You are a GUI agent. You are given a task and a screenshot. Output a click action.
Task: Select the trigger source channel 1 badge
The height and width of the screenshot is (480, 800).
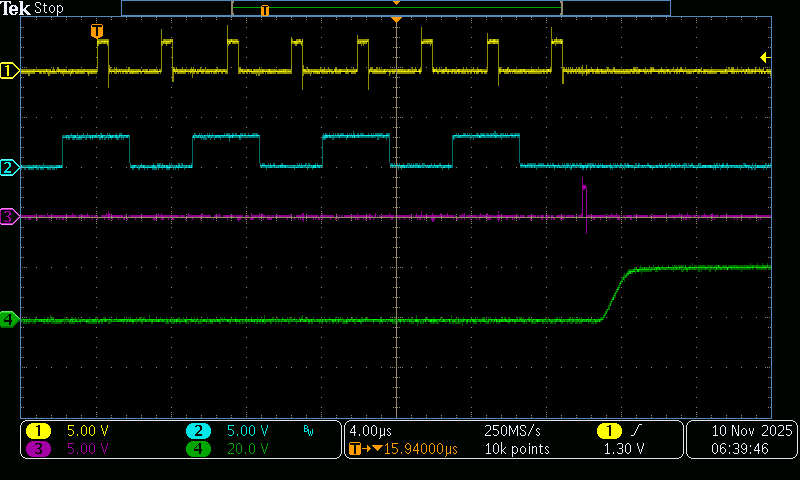(x=607, y=431)
